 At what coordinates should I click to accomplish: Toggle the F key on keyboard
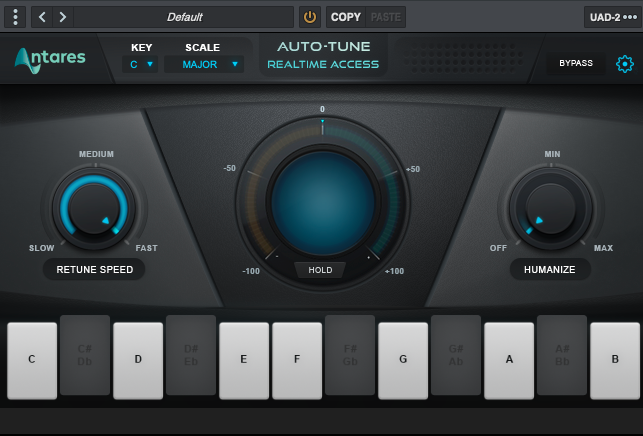click(297, 361)
